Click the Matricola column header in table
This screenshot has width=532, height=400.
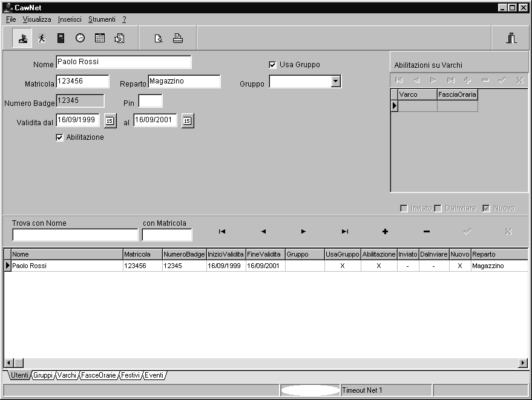(x=142, y=254)
